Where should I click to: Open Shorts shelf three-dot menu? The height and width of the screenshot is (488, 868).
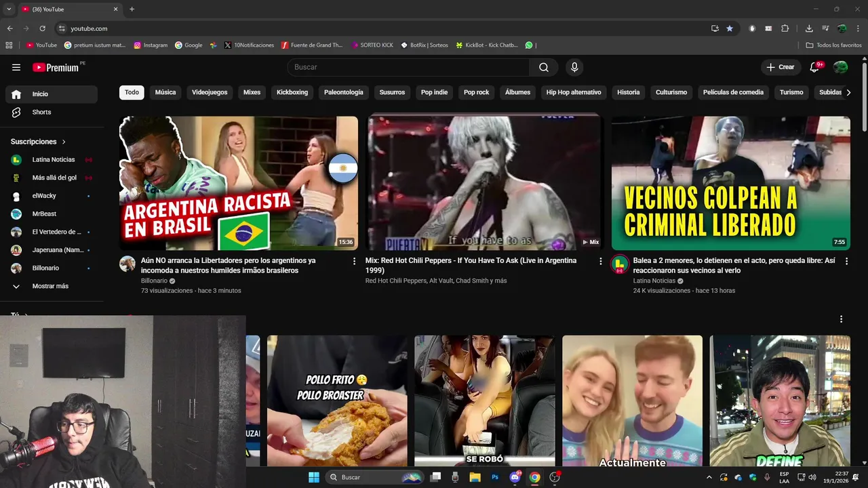841,319
